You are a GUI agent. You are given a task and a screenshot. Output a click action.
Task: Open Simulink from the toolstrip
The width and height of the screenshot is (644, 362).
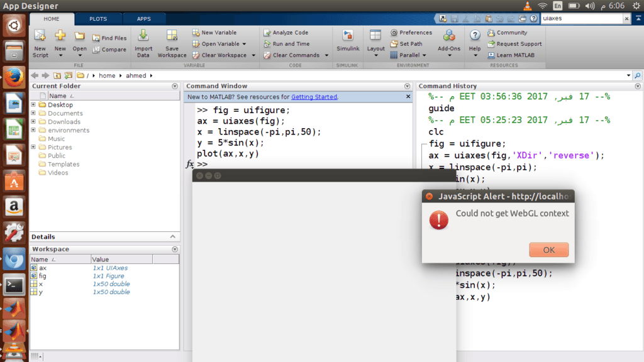[x=348, y=37]
